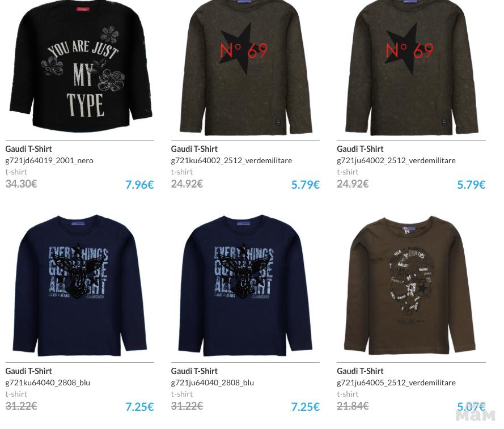Click t-shirt category under g721ju64040_2808_blu

tap(181, 394)
